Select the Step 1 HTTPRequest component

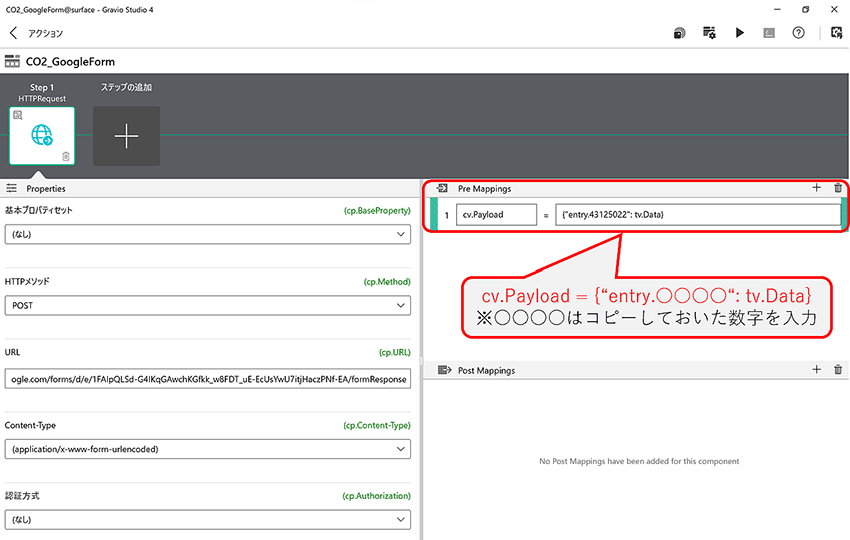click(x=42, y=136)
